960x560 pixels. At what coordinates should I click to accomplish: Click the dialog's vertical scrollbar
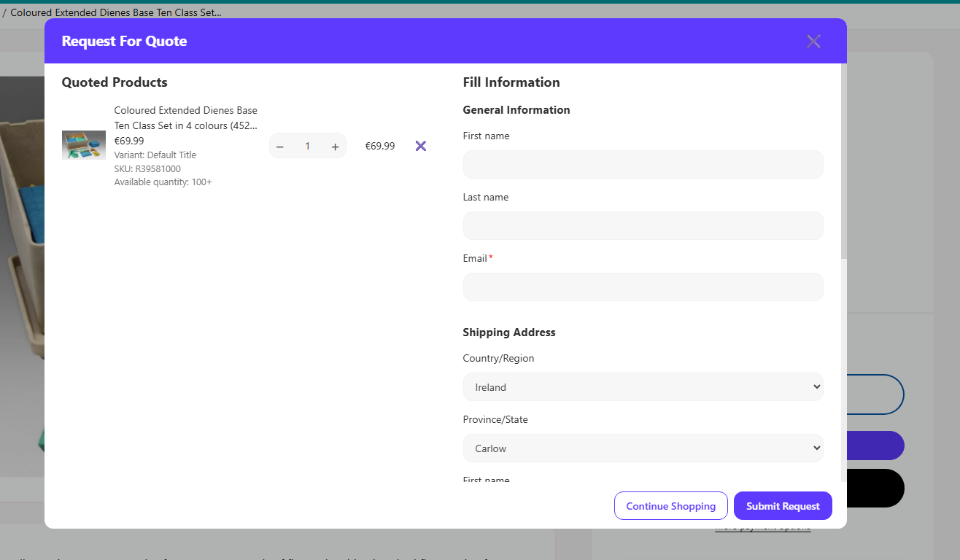coord(843,160)
